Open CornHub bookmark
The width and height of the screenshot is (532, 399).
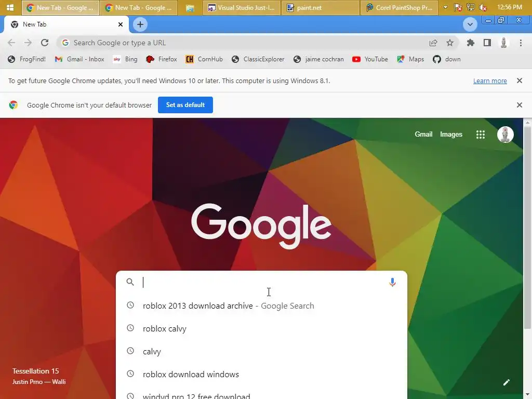(x=204, y=59)
